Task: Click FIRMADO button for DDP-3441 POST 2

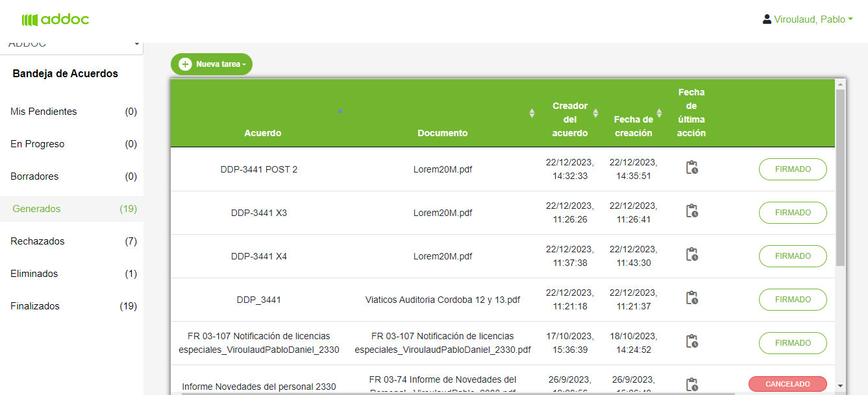Action: (x=793, y=169)
